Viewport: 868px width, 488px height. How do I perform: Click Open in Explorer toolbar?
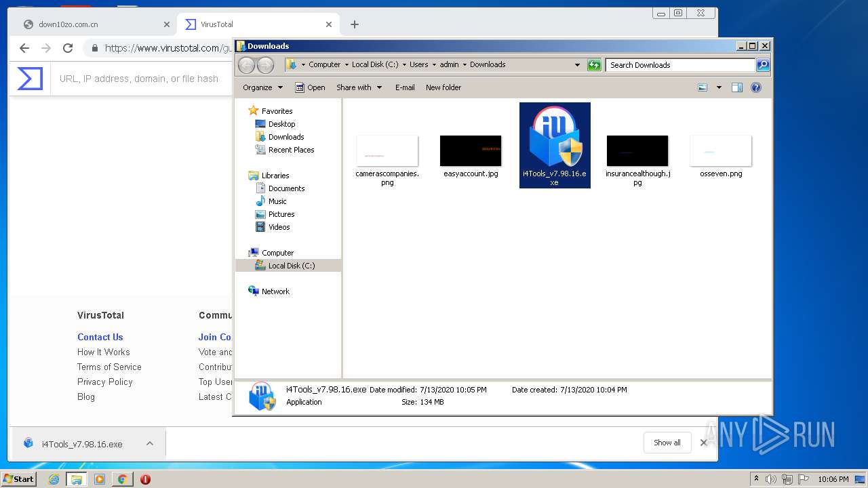click(x=311, y=87)
